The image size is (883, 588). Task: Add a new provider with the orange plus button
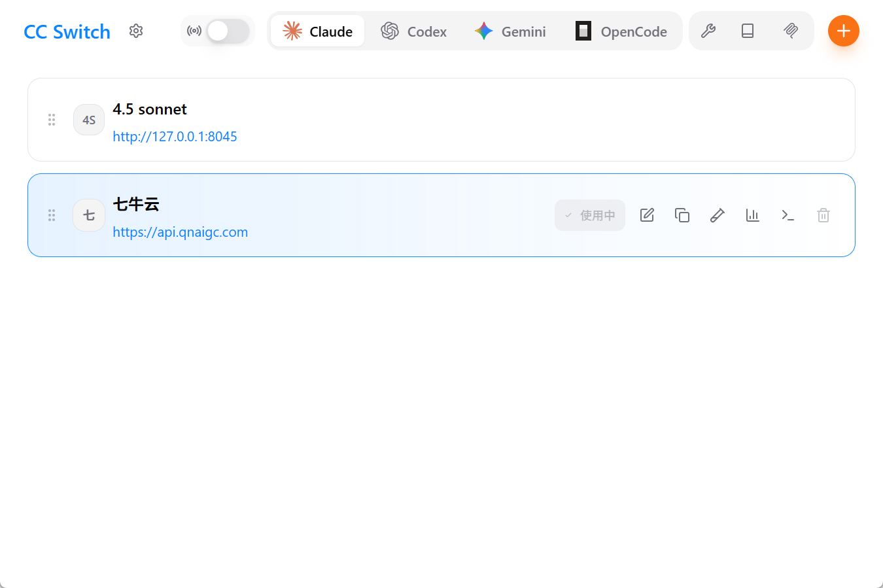pyautogui.click(x=844, y=31)
